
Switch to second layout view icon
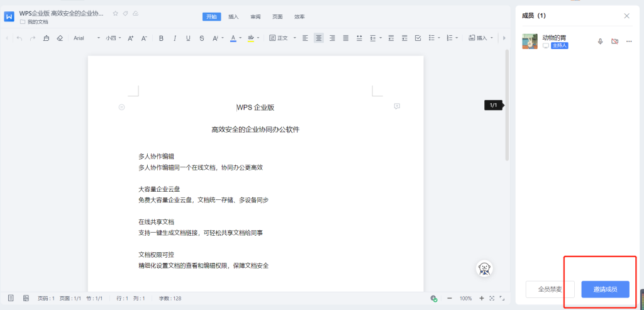[x=26, y=298]
